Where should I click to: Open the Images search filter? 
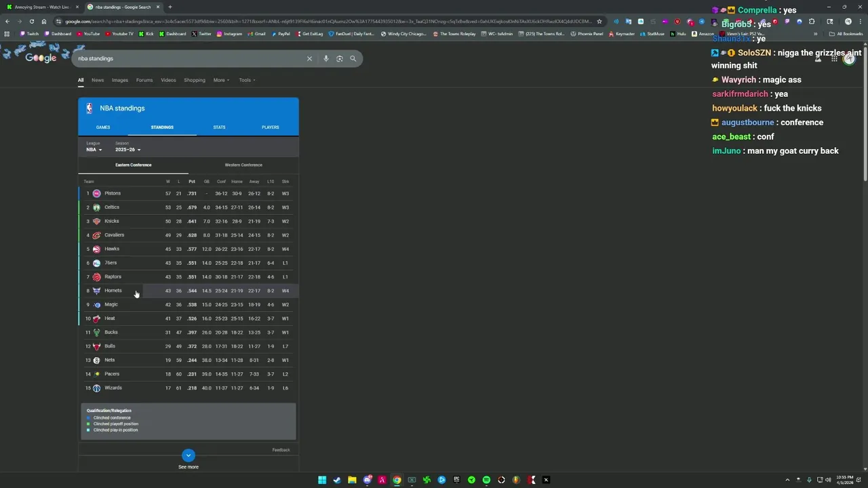coord(120,80)
